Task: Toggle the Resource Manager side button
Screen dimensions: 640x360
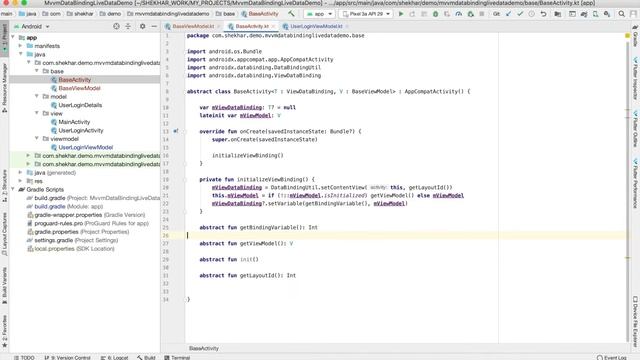Action: click(x=4, y=87)
